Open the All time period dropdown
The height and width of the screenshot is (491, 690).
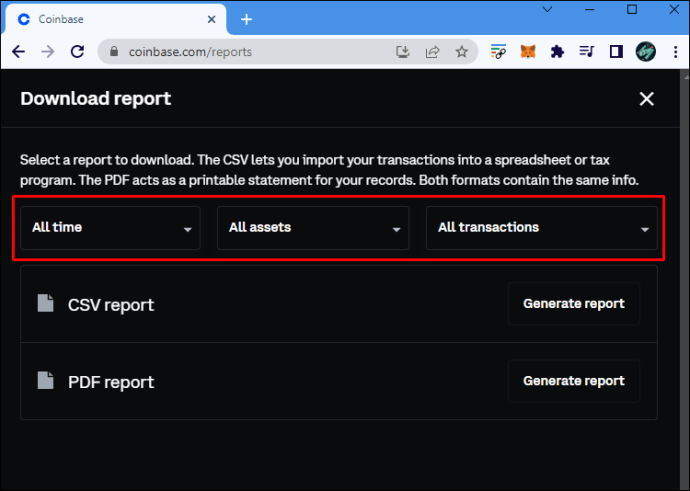point(110,228)
